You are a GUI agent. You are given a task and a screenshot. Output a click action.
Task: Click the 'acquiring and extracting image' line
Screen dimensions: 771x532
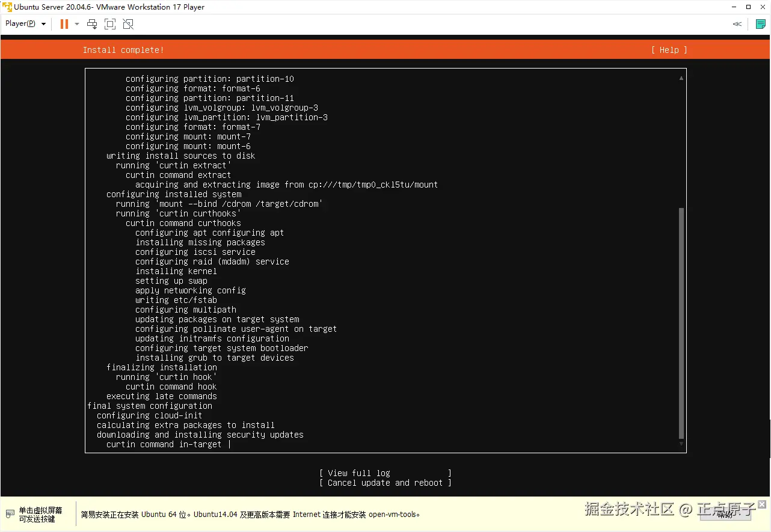[x=287, y=185]
